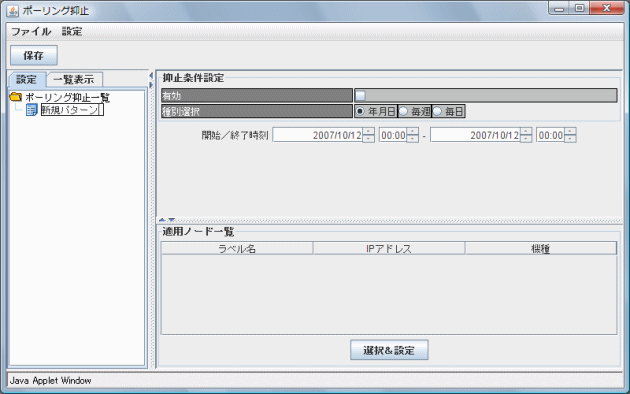Maximize the ポーリング抑止 window

tap(579, 8)
